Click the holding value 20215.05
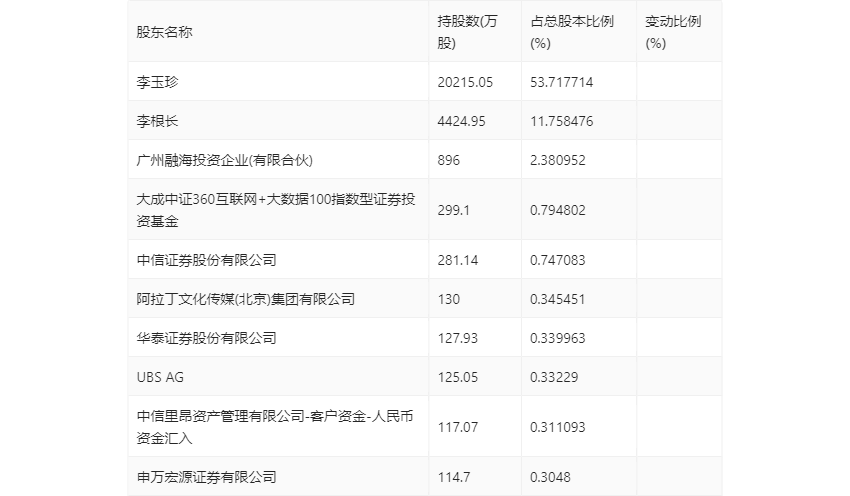 click(465, 82)
